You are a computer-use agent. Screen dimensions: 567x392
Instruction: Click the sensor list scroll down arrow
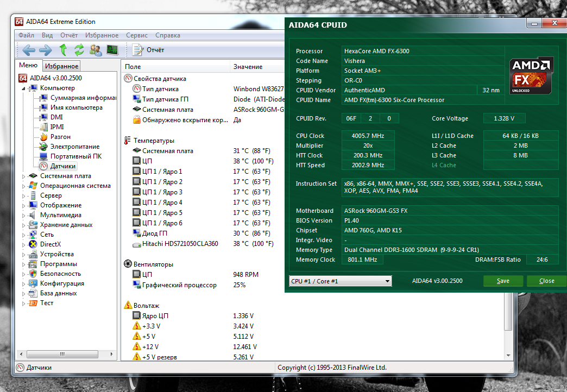point(508,356)
